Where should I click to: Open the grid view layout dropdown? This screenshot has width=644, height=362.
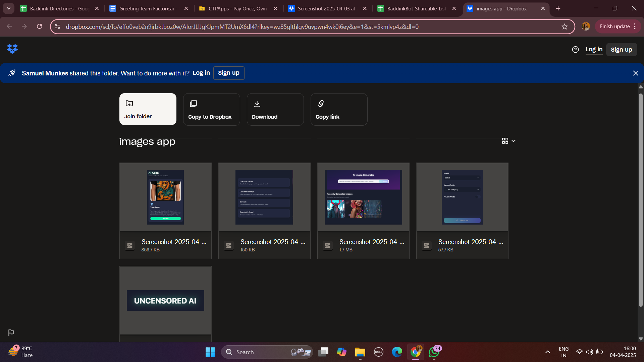[x=508, y=141]
